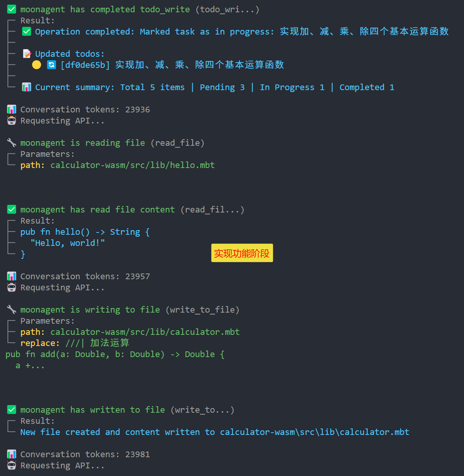The width and height of the screenshot is (464, 476).
Task: Click the tree bracket beside read_file Parameters
Action: (11, 159)
